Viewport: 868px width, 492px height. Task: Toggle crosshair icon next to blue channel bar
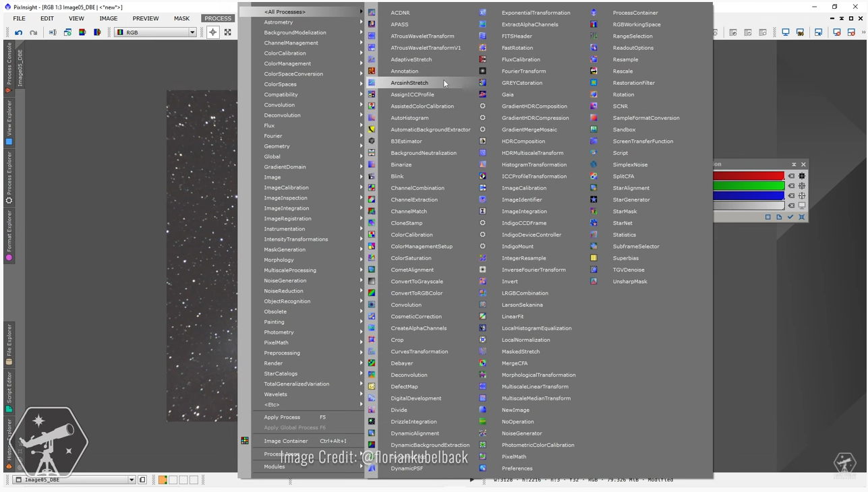(802, 196)
